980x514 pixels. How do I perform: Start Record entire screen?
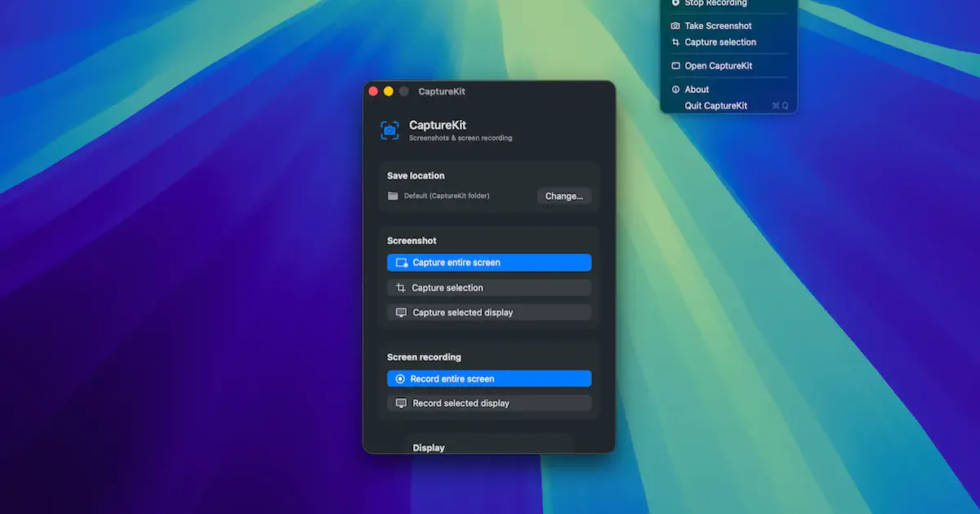pyautogui.click(x=489, y=379)
